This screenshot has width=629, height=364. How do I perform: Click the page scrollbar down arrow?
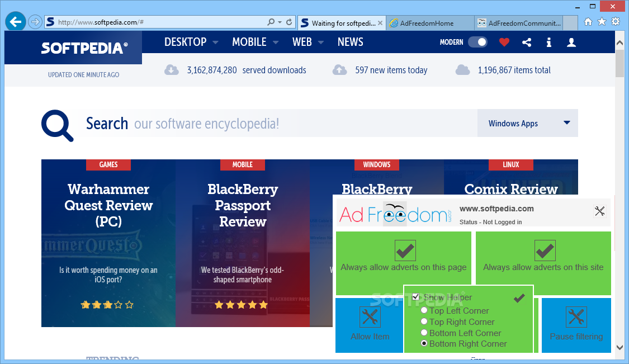(x=619, y=348)
